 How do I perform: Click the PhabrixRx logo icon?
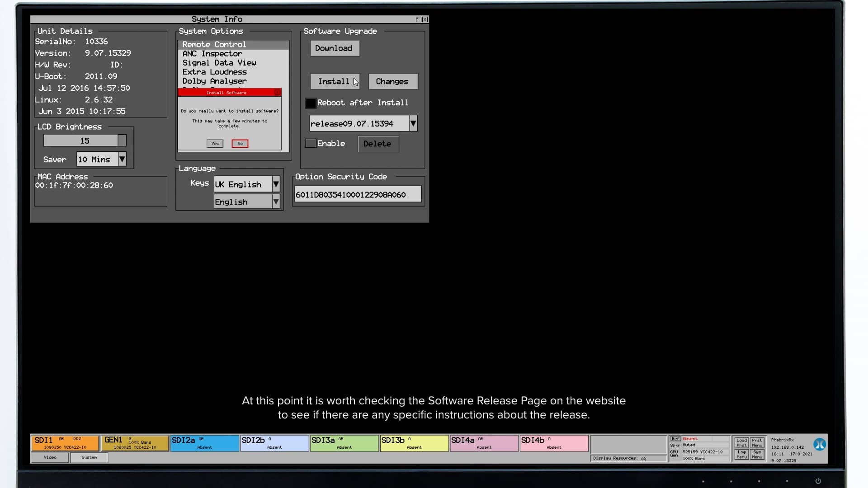(x=821, y=444)
